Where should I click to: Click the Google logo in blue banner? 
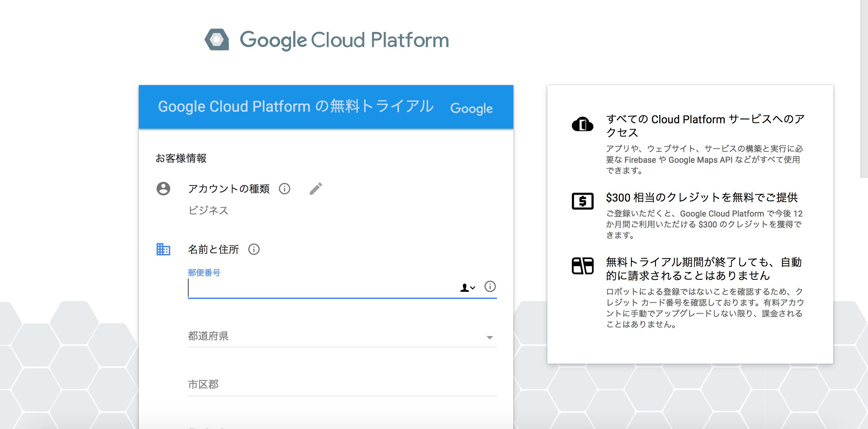[471, 109]
